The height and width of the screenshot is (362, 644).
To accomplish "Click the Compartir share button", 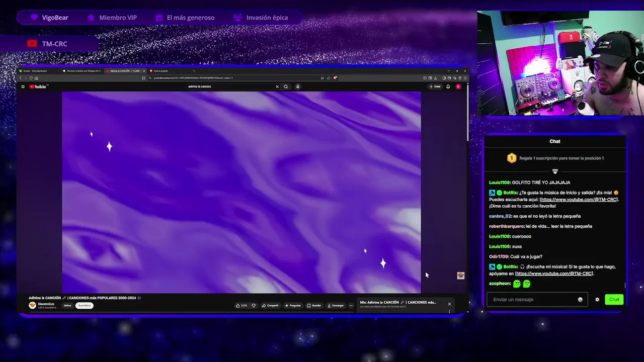I will click(x=270, y=305).
